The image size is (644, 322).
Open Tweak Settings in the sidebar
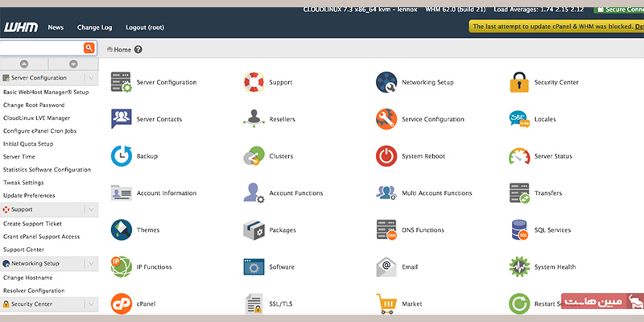pyautogui.click(x=23, y=183)
